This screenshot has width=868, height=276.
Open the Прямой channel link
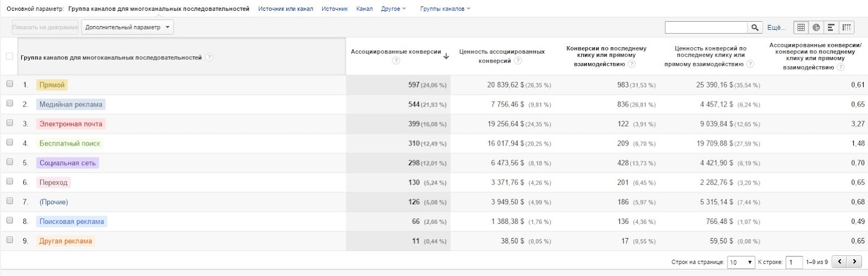click(x=52, y=85)
